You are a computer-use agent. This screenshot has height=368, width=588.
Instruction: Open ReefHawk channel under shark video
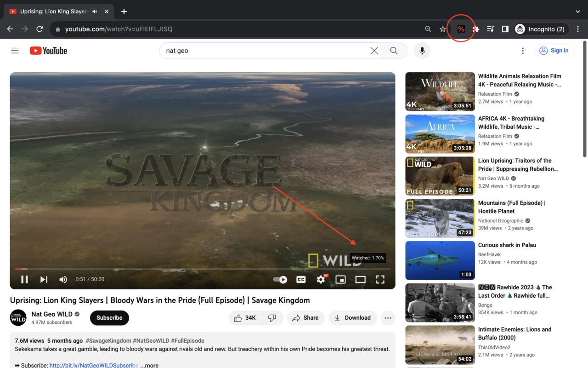489,254
